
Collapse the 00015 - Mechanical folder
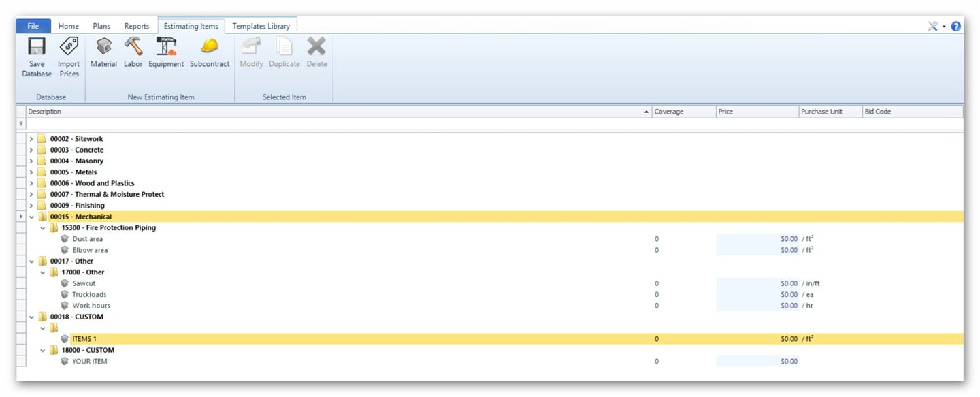pos(31,217)
